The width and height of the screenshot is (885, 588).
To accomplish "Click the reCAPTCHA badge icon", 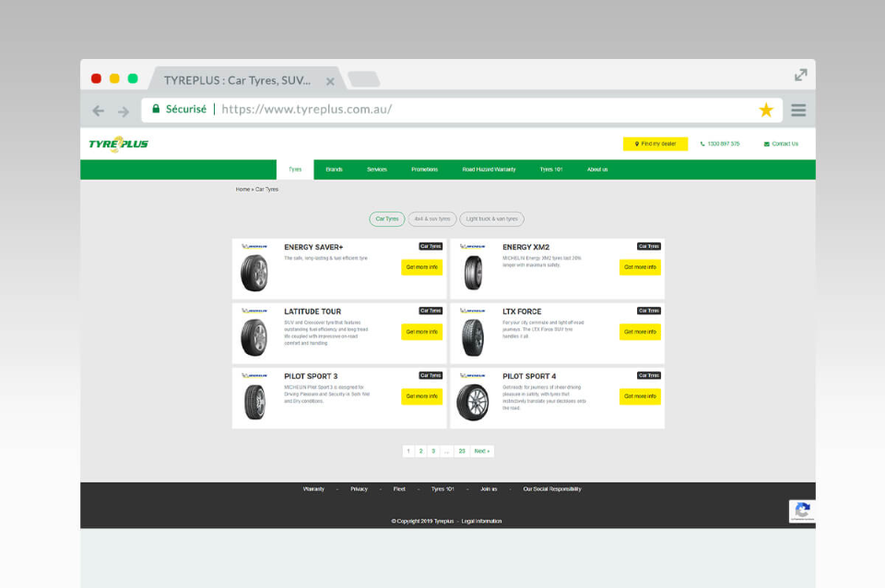I will coord(802,512).
